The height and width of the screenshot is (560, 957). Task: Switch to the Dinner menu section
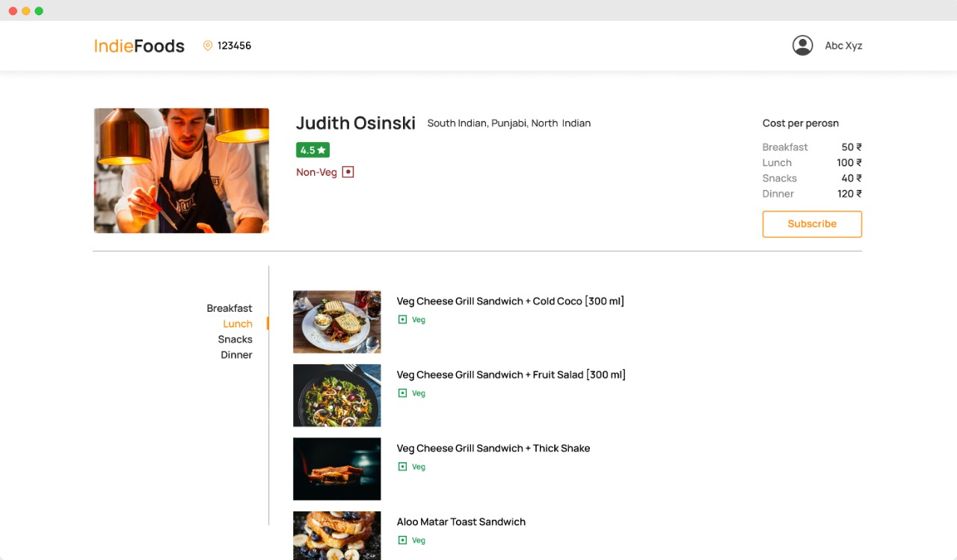coord(236,354)
